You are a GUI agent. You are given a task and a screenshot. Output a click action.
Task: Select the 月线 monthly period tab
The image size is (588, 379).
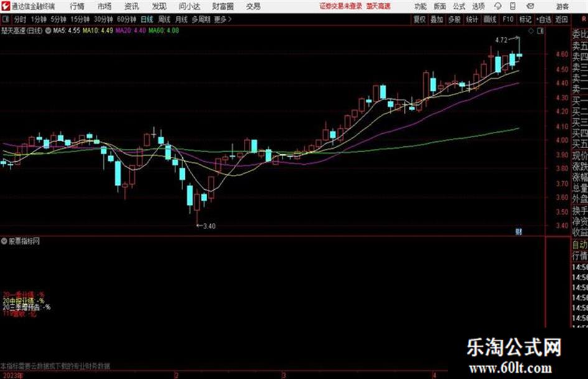[x=182, y=19]
